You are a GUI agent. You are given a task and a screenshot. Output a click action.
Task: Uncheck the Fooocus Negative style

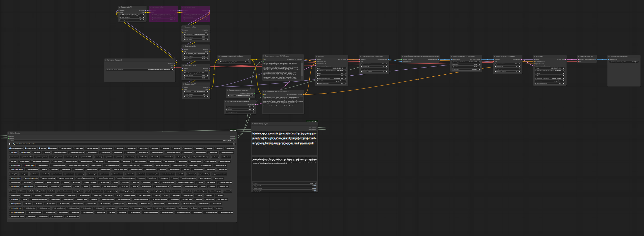click(25, 148)
